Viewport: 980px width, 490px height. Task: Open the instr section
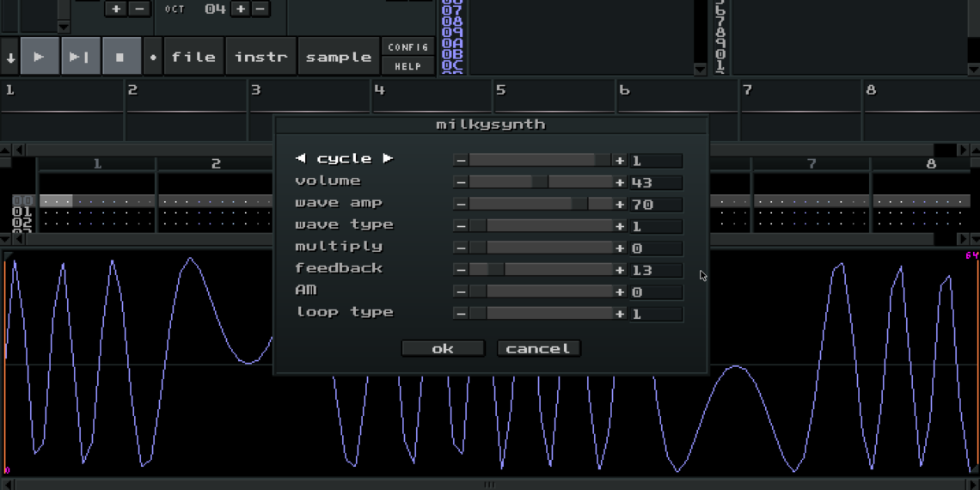tap(260, 56)
